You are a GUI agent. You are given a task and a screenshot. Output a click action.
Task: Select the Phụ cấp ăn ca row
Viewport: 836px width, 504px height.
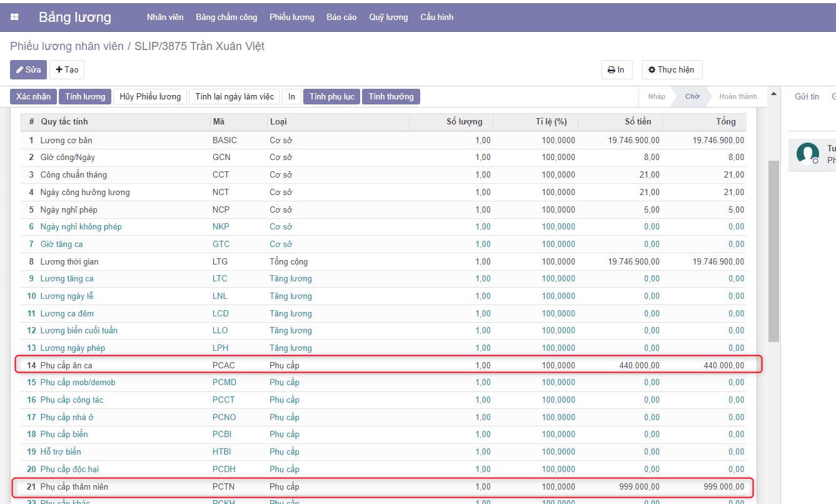pyautogui.click(x=66, y=365)
